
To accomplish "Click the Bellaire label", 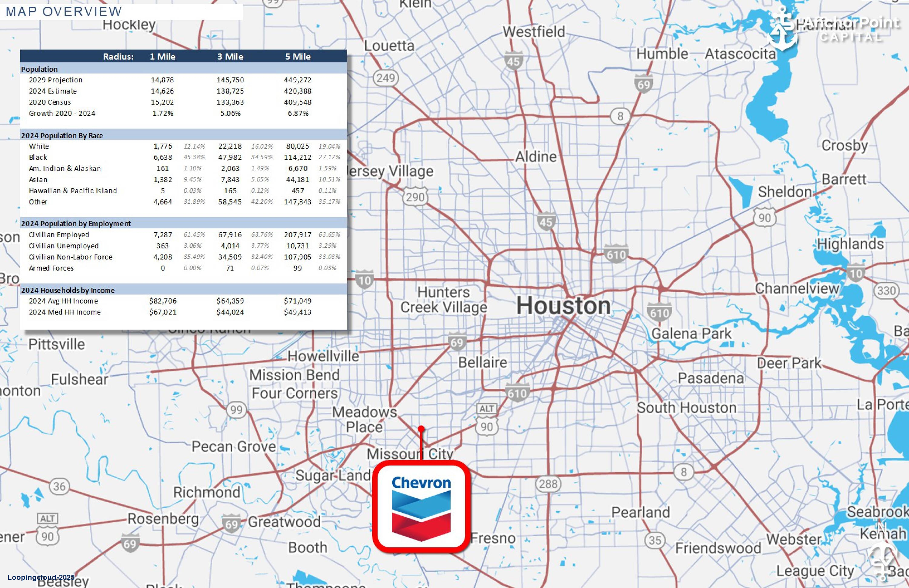I will pyautogui.click(x=482, y=362).
